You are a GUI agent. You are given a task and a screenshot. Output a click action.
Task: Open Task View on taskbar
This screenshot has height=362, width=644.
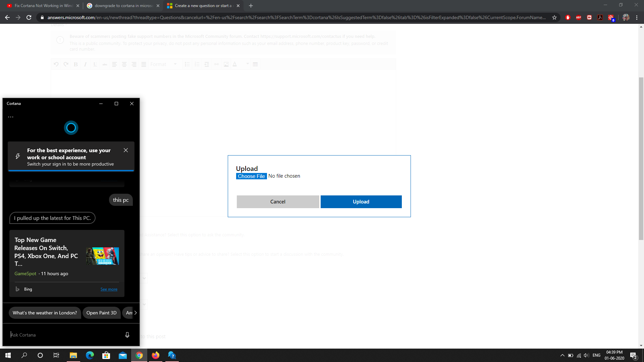(x=56, y=355)
